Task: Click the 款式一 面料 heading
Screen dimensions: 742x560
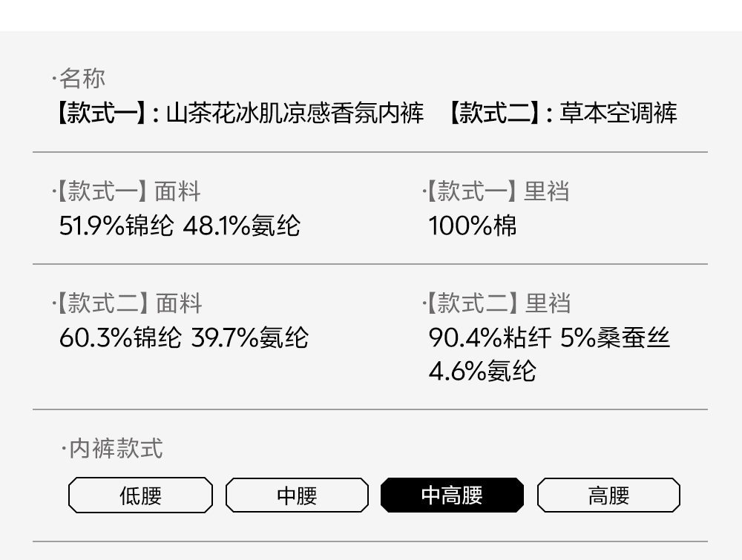Action: [x=127, y=191]
